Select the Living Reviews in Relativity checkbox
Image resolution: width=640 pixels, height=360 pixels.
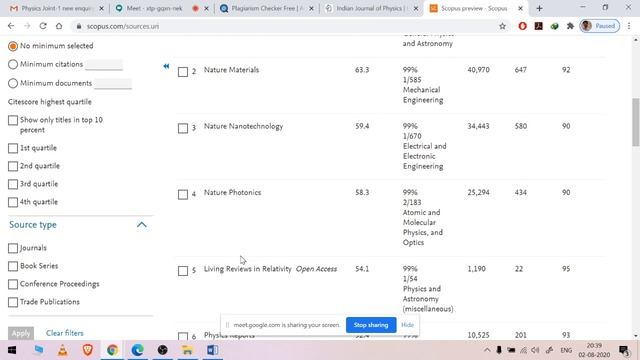pos(183,271)
